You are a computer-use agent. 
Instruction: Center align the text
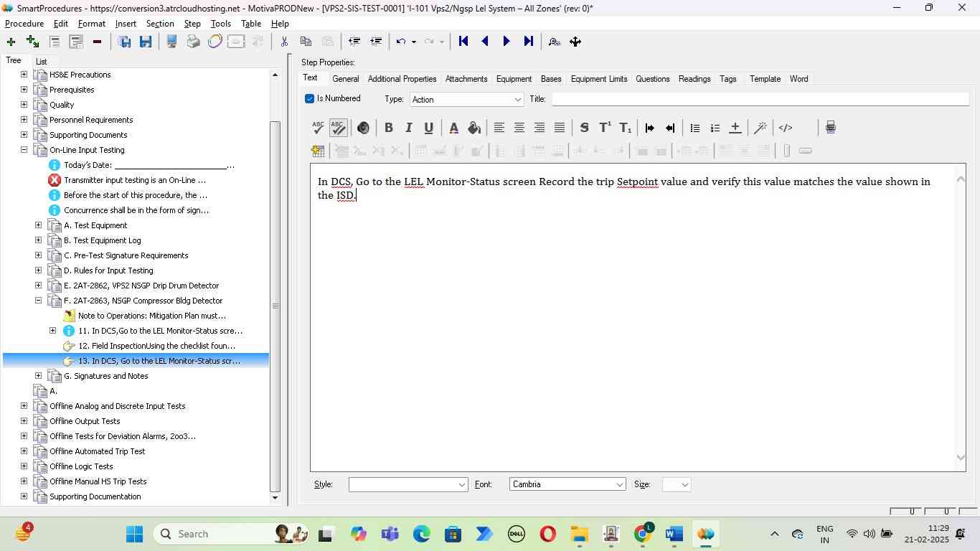pyautogui.click(x=519, y=128)
